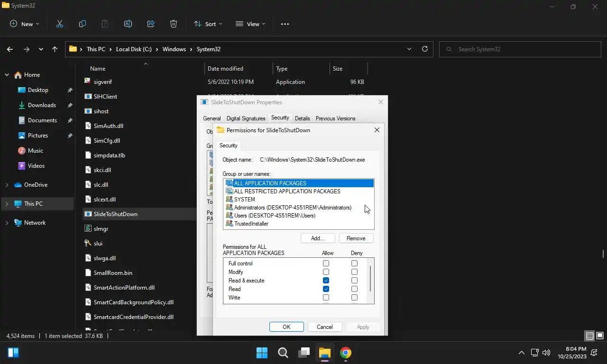This screenshot has height=364, width=607.
Task: Go forward with the right arrow
Action: click(27, 49)
